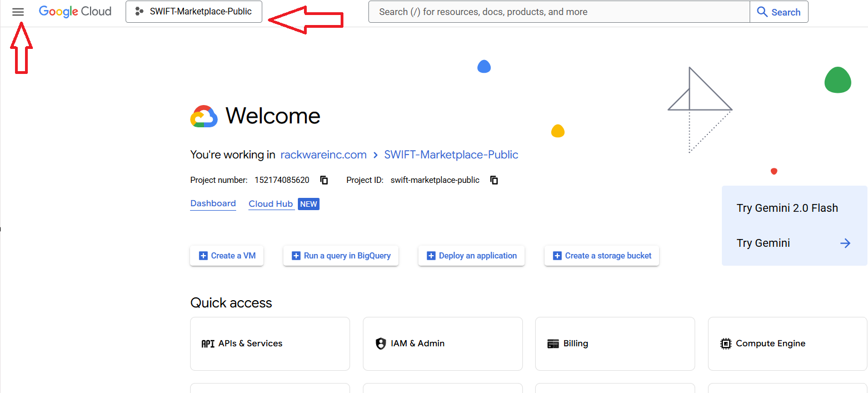Click the Create a VM button
Image resolution: width=868 pixels, height=393 pixels.
tap(227, 256)
